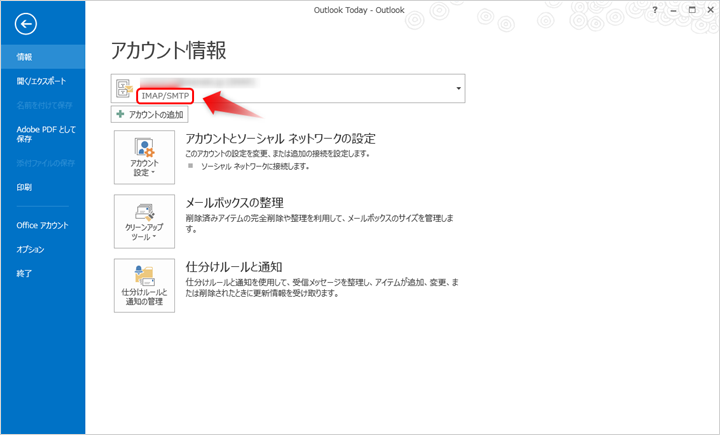Image resolution: width=720 pixels, height=435 pixels.
Task: Click the green plus add-account icon
Action: (x=120, y=114)
